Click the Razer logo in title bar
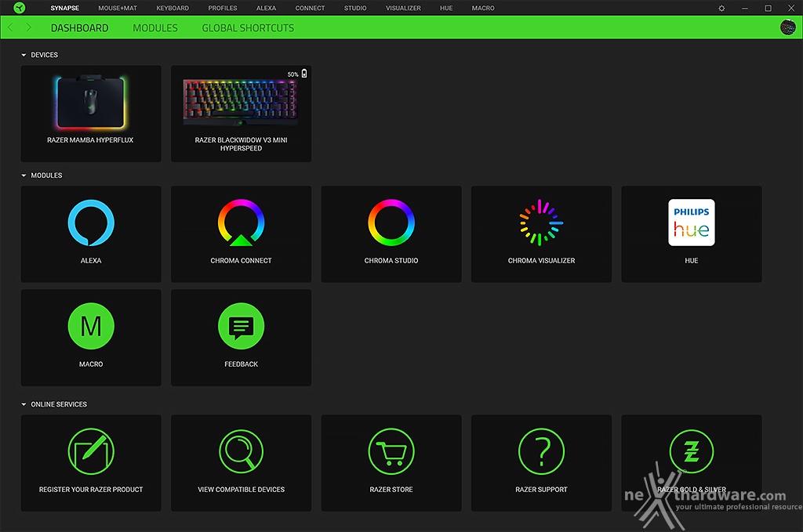This screenshot has height=532, width=803. tap(20, 8)
